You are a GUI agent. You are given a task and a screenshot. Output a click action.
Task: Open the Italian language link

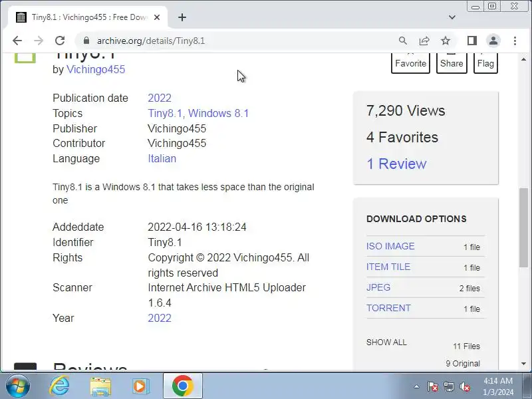[x=162, y=158]
